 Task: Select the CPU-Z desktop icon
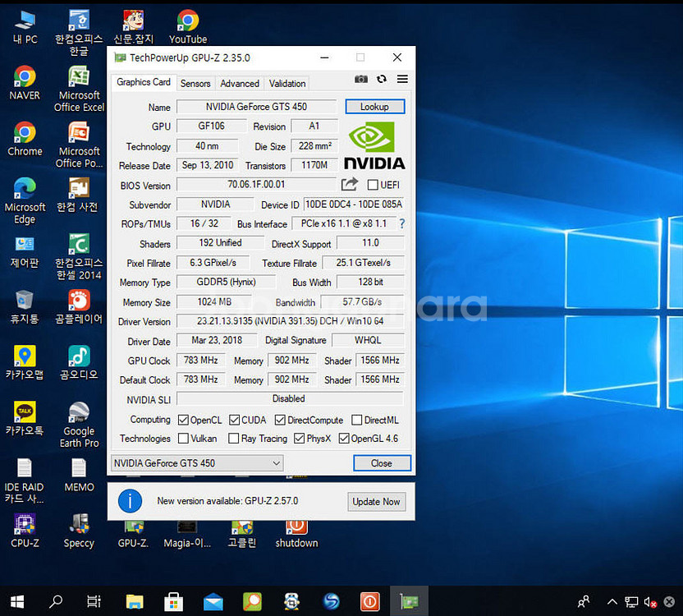[25, 531]
